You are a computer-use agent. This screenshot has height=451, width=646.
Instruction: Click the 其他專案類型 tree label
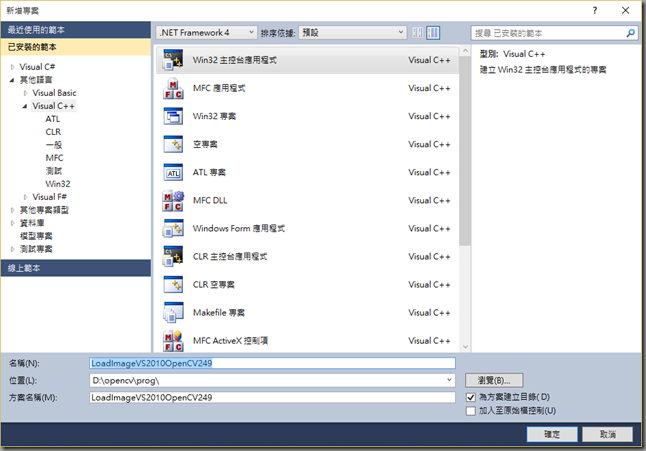tap(44, 210)
